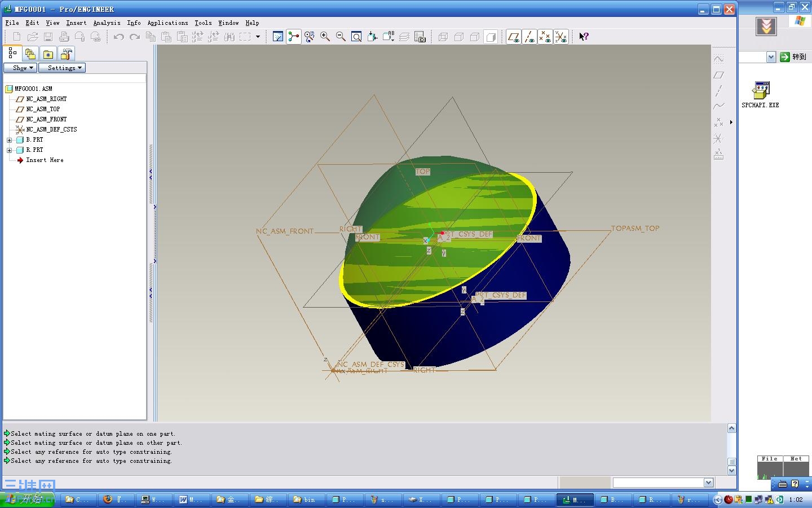The width and height of the screenshot is (812, 508).
Task: Click the Repaint screen icon
Action: [x=278, y=37]
